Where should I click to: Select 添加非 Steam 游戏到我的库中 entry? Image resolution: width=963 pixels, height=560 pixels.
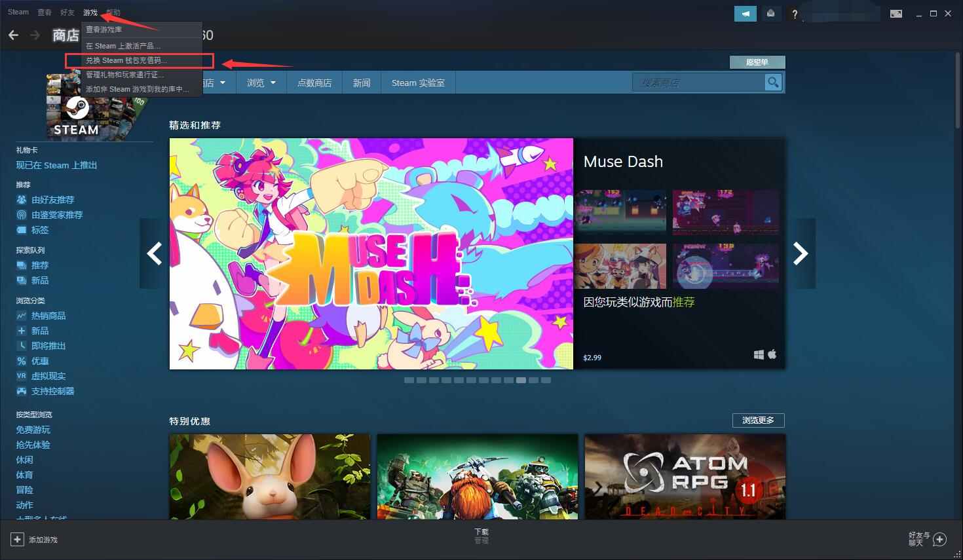click(x=142, y=89)
